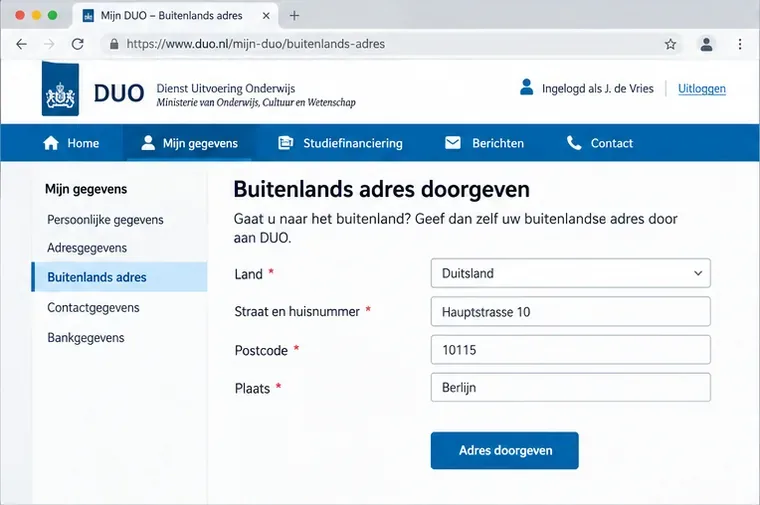Go to the Studiefinanciering menu item
Image resolution: width=760 pixels, height=505 pixels.
click(x=340, y=143)
